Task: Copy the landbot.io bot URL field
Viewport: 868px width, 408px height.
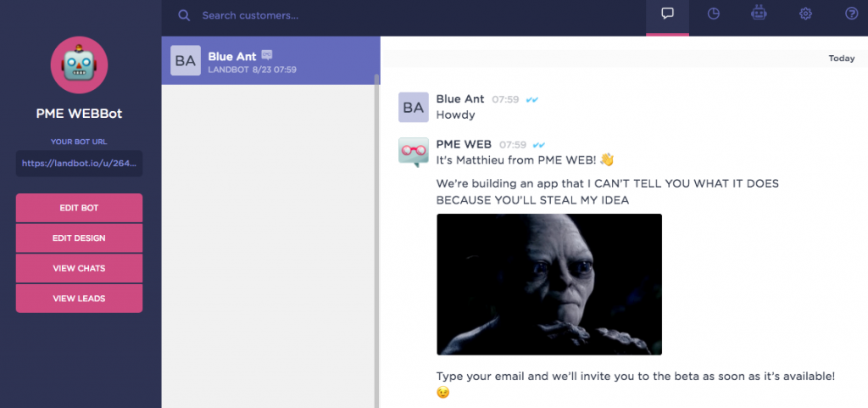Action: pyautogui.click(x=79, y=164)
